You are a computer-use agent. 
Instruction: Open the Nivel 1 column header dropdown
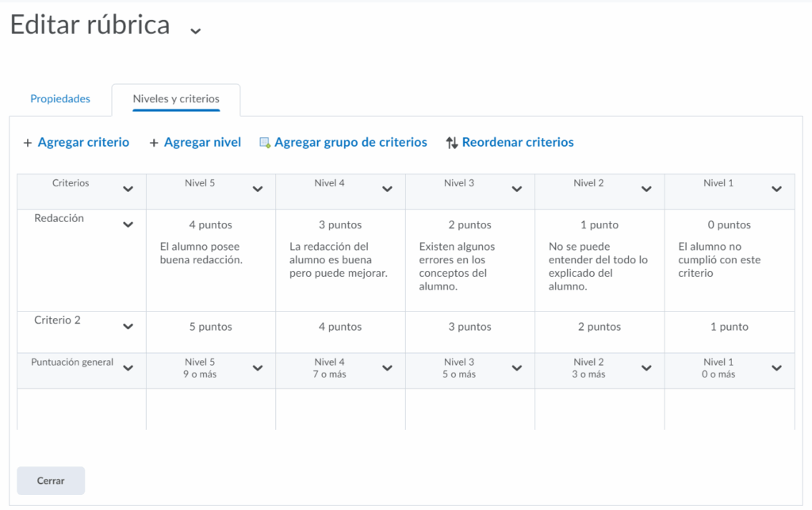[x=776, y=189]
